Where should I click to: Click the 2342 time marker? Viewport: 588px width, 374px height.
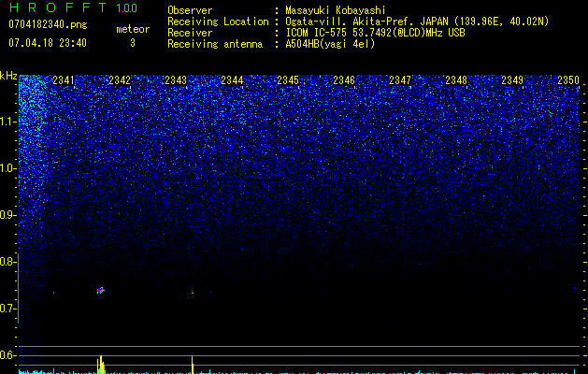[x=120, y=80]
